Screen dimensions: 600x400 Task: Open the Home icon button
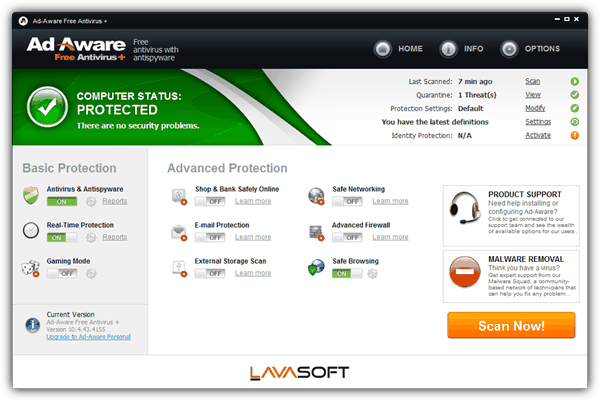(x=382, y=49)
